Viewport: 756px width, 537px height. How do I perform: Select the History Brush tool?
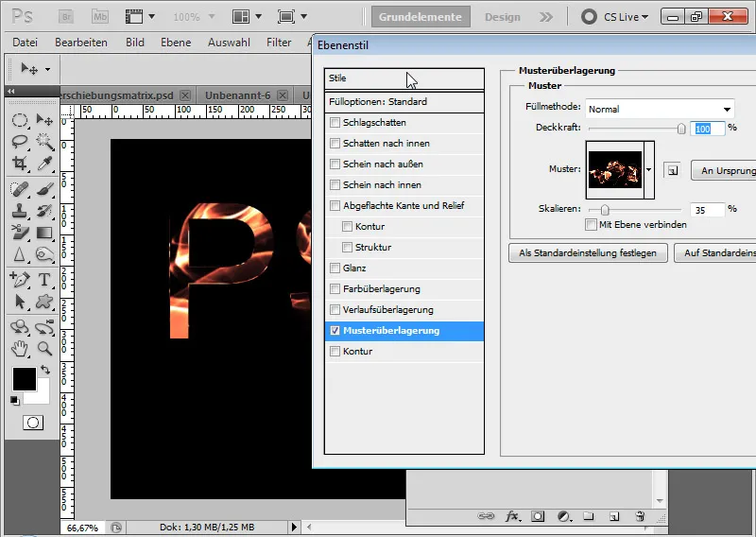(44, 211)
